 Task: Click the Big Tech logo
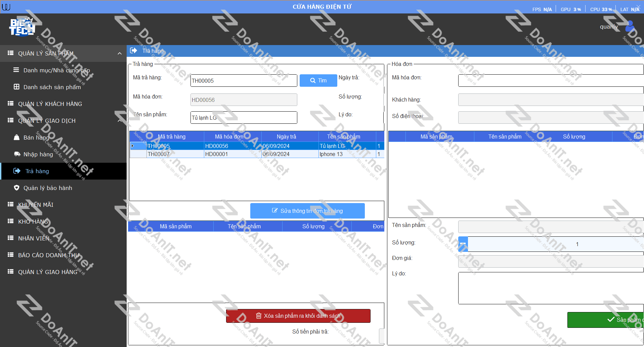coord(22,27)
